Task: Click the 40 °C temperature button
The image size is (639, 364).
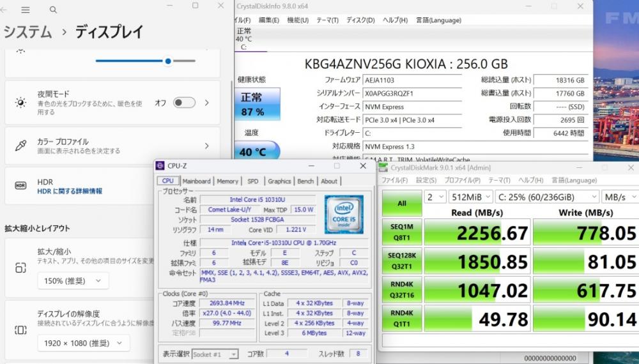Action: [x=257, y=151]
